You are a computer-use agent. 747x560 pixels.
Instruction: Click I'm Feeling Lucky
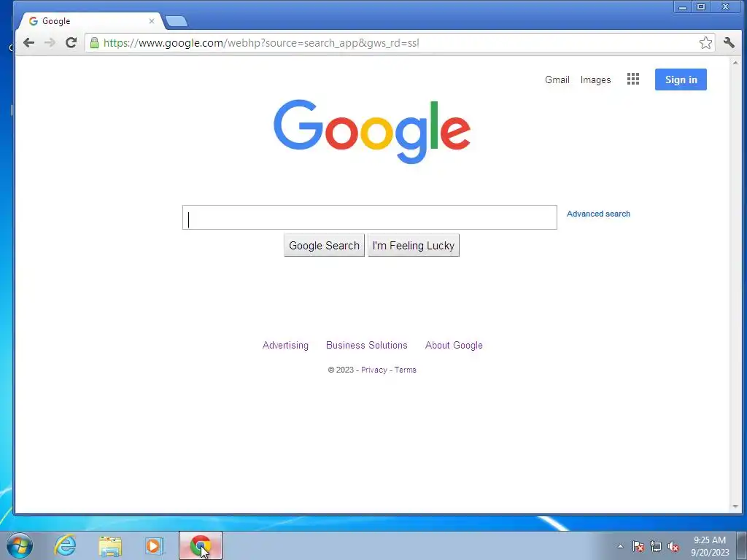(414, 245)
